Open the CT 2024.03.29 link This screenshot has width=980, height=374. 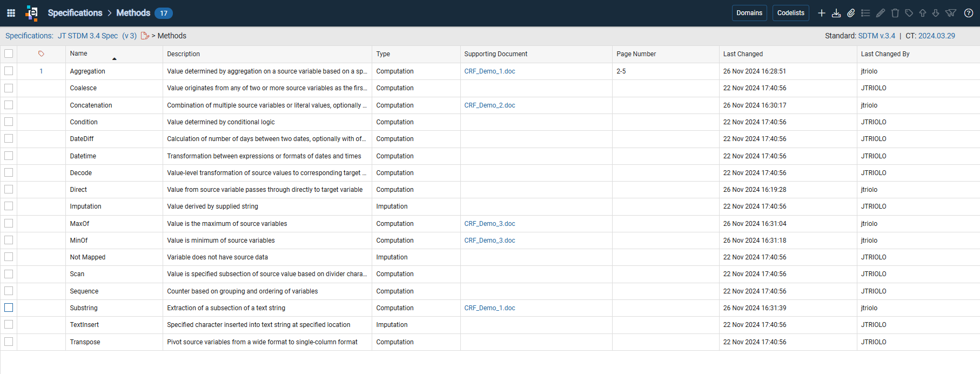tap(937, 36)
